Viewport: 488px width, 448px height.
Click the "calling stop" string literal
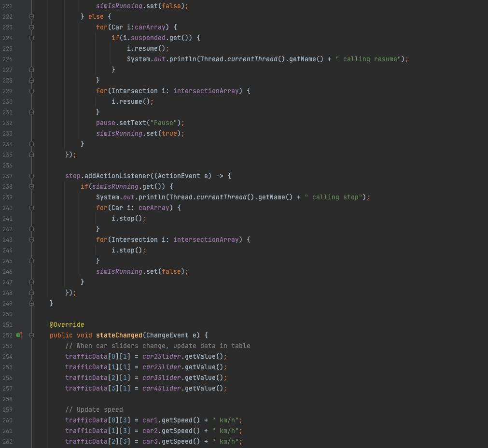[334, 197]
